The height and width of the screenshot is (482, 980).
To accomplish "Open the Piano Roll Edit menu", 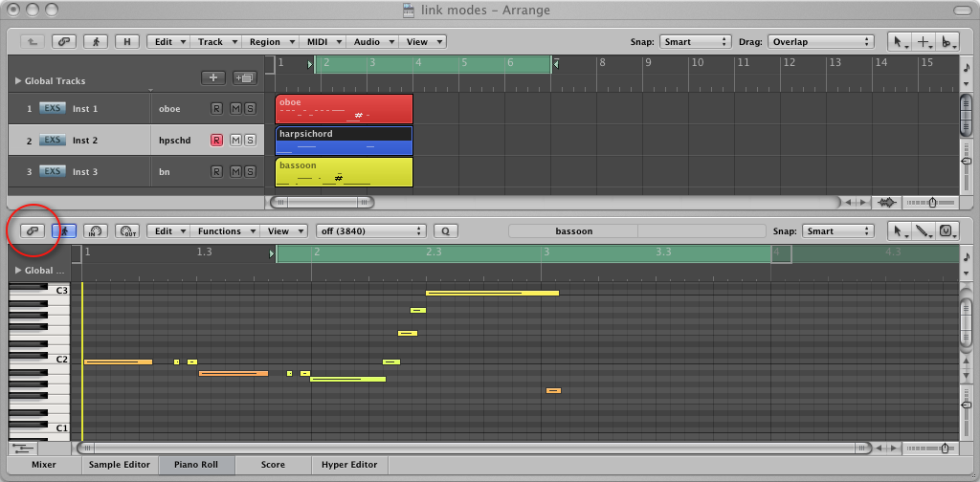I will (168, 231).
